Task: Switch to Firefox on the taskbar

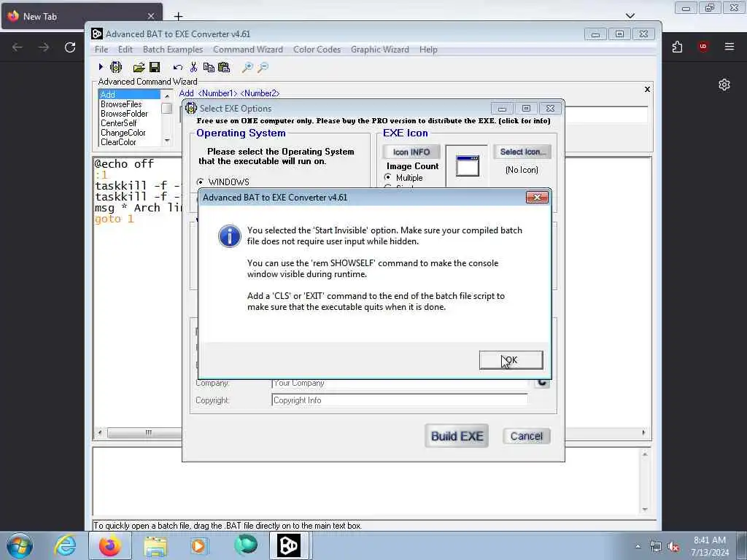Action: pos(109,545)
